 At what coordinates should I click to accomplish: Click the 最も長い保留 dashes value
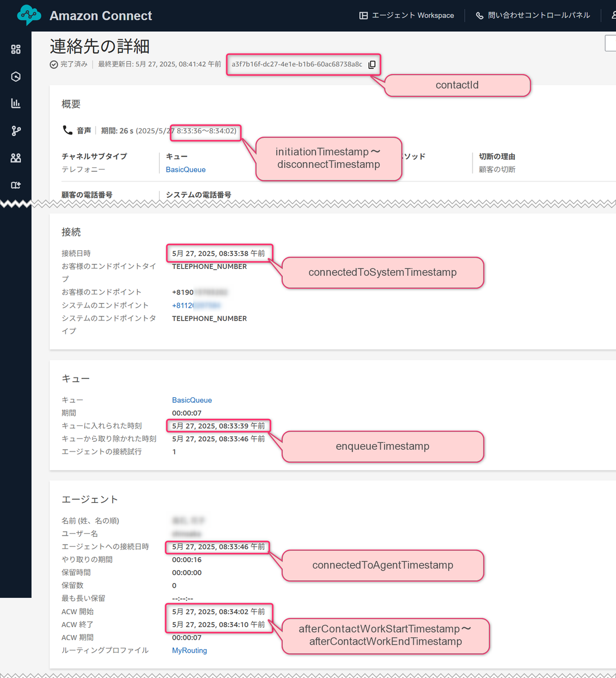182,598
